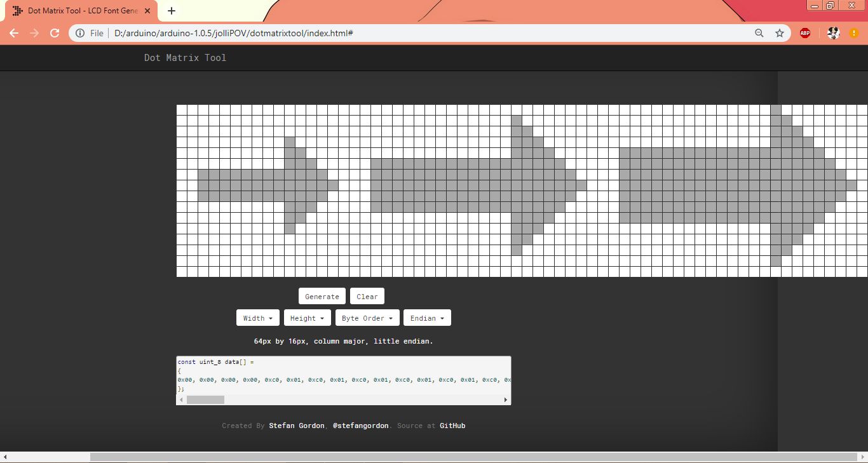Open the zoom magnifier icon in address bar
This screenshot has height=463, width=868.
click(759, 33)
